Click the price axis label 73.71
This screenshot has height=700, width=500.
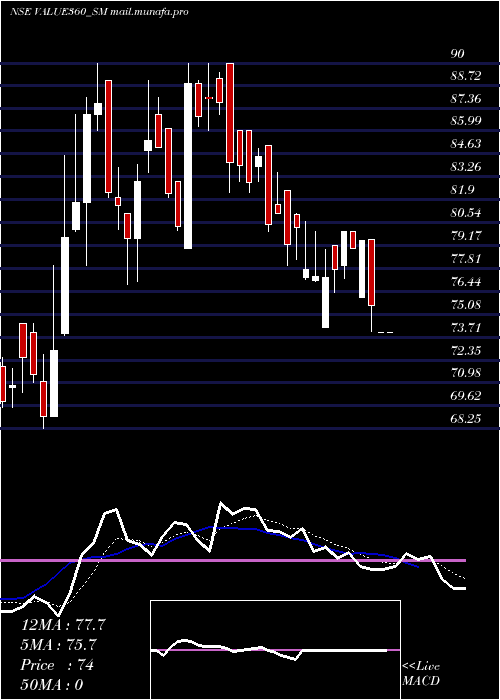pyautogui.click(x=466, y=328)
